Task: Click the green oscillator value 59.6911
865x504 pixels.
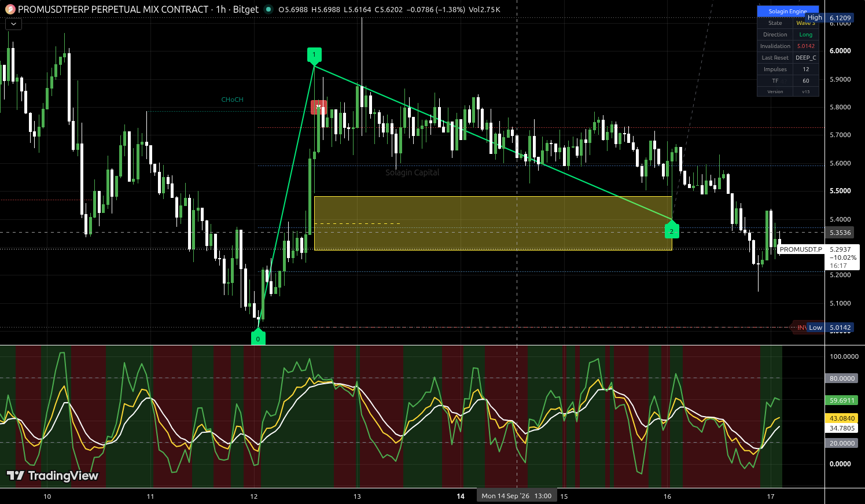Action: pyautogui.click(x=842, y=400)
